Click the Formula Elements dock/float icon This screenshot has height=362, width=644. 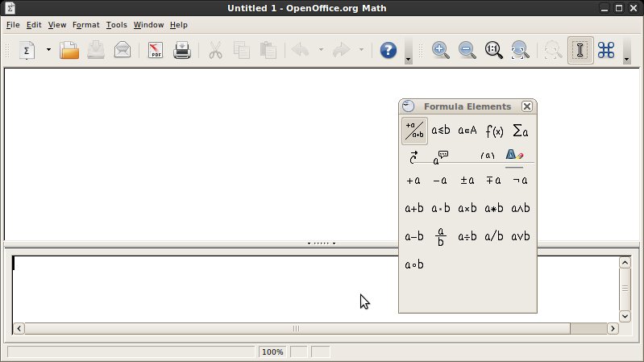click(408, 106)
